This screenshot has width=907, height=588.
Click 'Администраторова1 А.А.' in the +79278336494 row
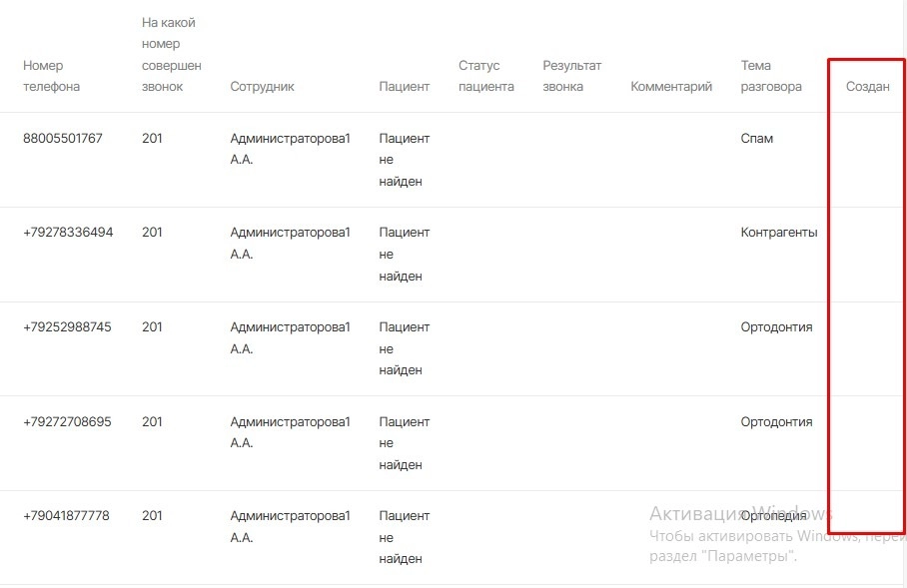pos(290,243)
